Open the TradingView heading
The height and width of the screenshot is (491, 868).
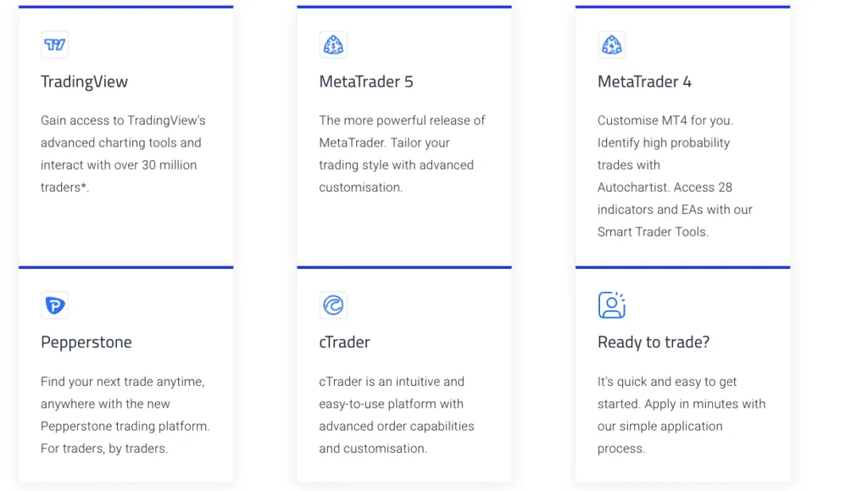[84, 81]
